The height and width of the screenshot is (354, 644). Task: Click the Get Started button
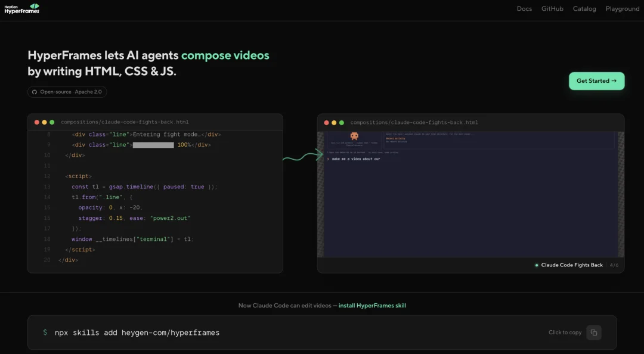coord(596,81)
